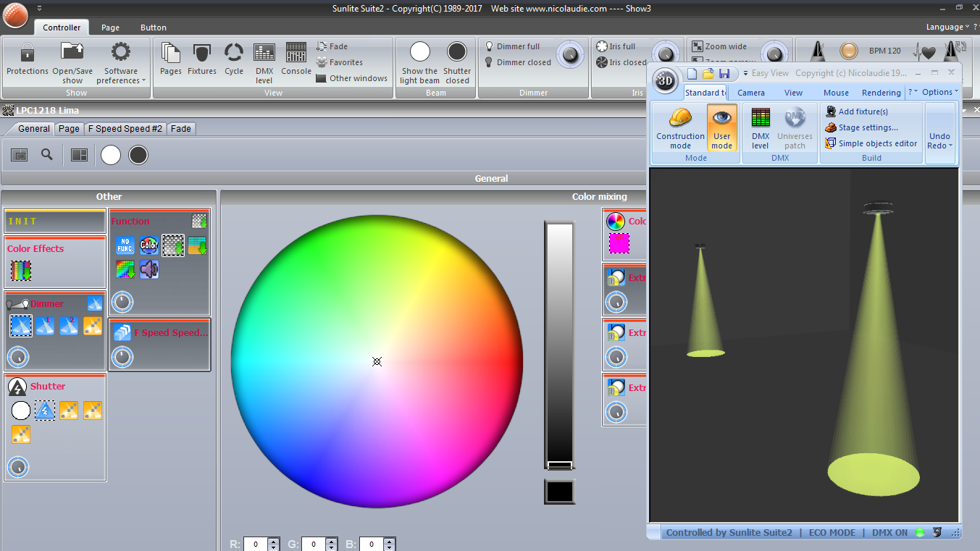Select the General tab
Image resolution: width=980 pixels, height=551 pixels.
(x=34, y=128)
